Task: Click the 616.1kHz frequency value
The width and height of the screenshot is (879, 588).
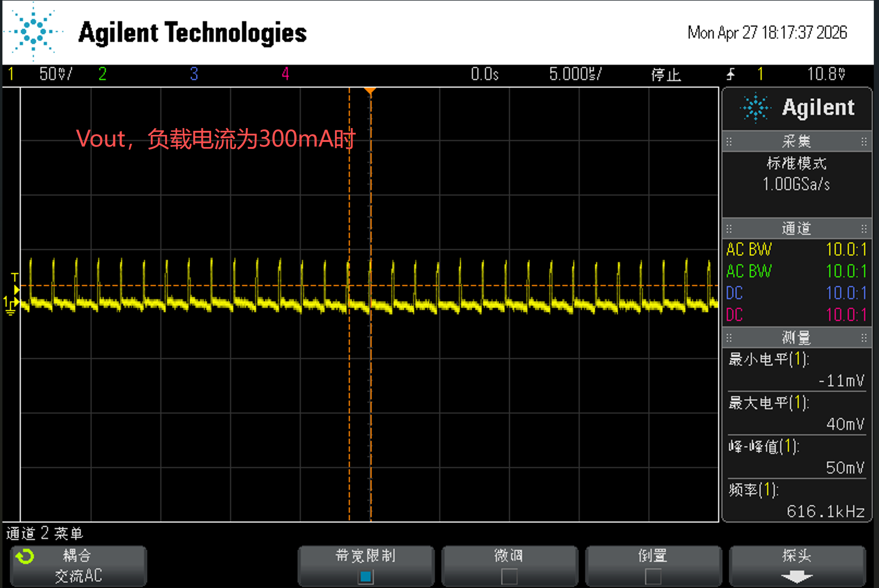Action: [826, 511]
